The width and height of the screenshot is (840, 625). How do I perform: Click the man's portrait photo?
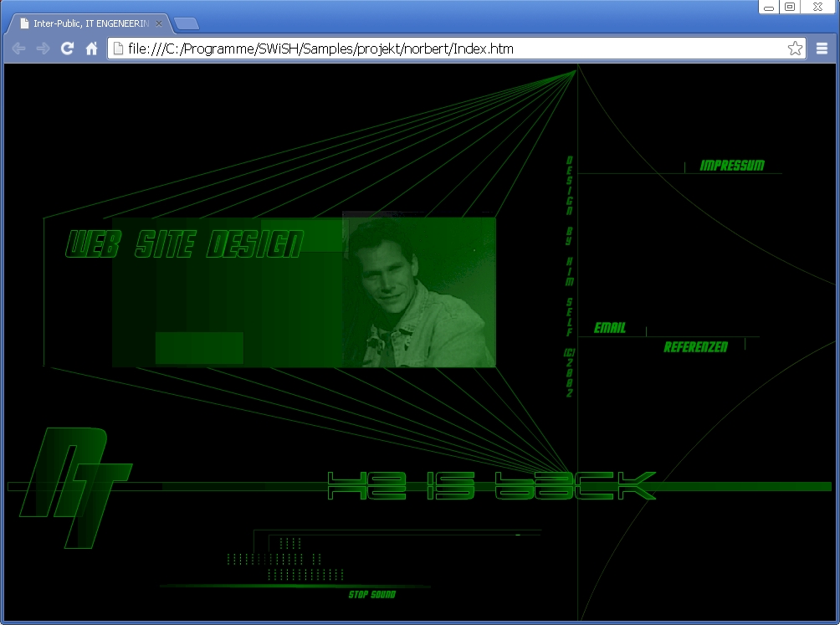[418, 291]
